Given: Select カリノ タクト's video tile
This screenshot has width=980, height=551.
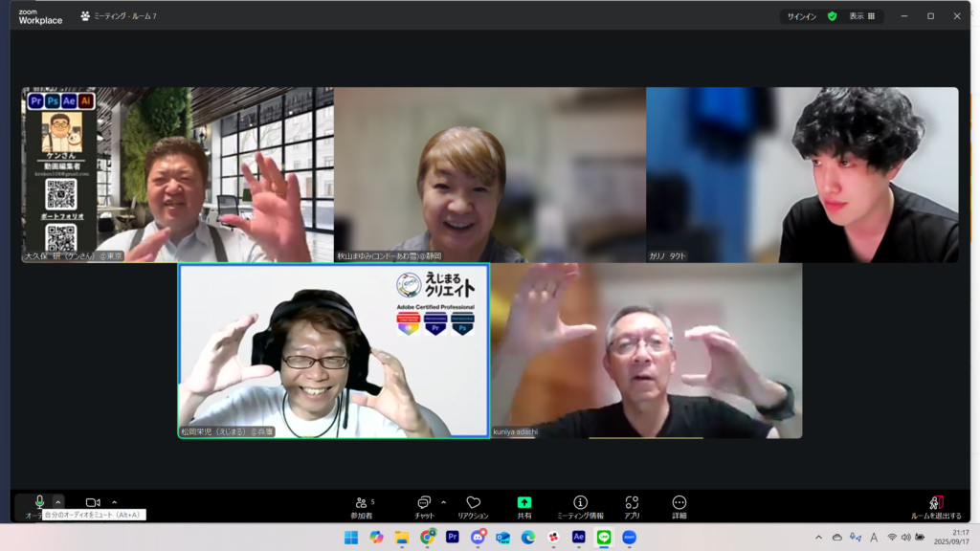Looking at the screenshot, I should [802, 175].
